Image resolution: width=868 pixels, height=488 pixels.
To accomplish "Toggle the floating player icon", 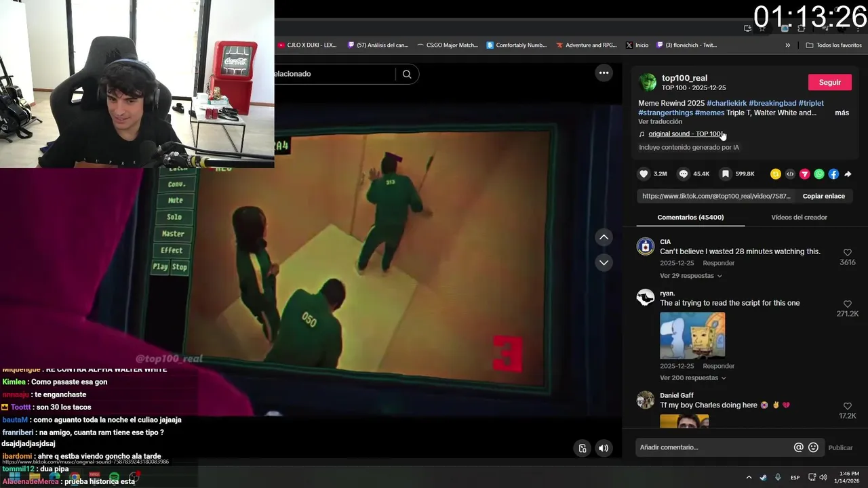I will 583,448.
